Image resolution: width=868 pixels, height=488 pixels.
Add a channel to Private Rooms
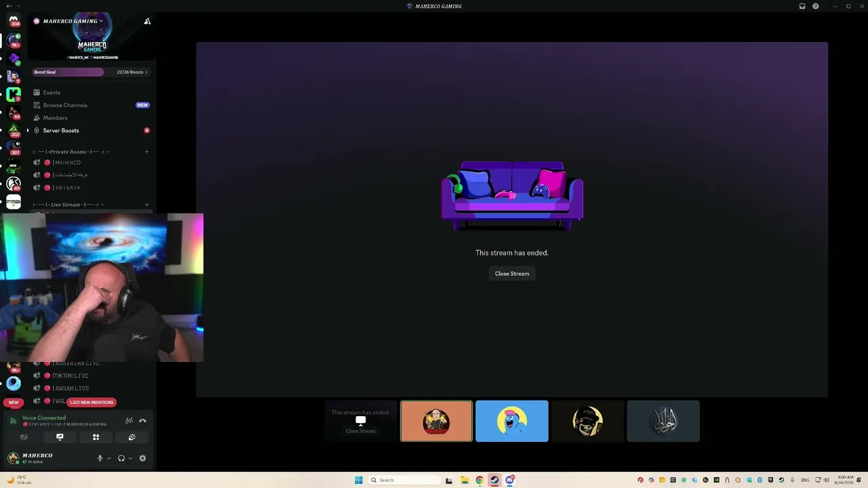(146, 152)
